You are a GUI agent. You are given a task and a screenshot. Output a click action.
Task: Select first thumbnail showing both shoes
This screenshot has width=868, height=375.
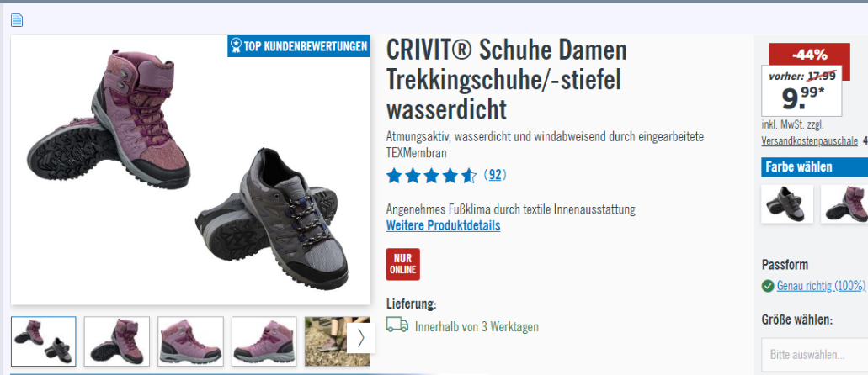coord(43,341)
